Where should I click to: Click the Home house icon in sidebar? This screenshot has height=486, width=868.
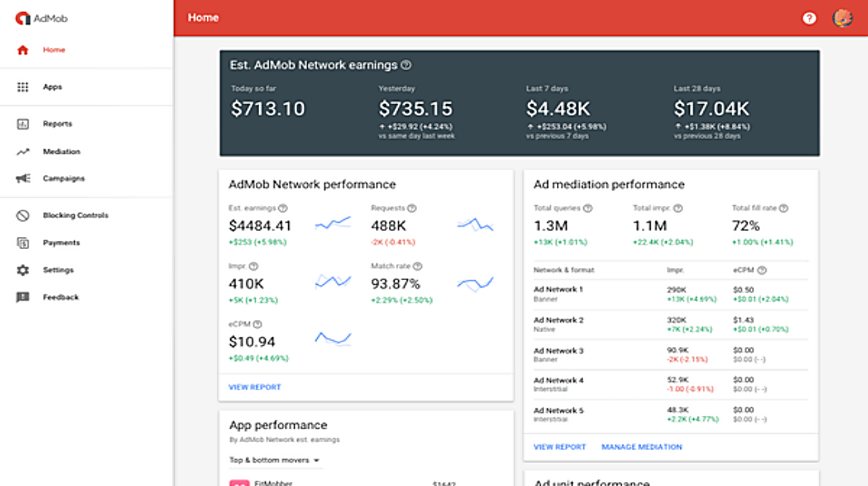point(22,50)
